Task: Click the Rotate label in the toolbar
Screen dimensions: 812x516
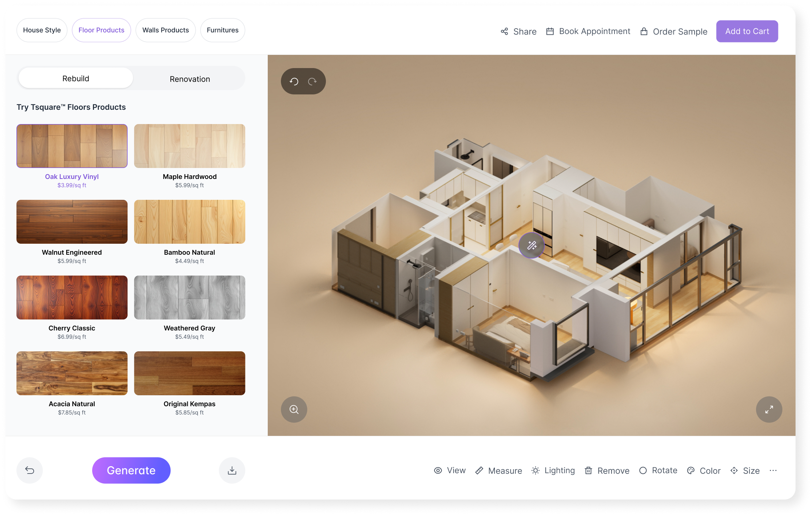Action: 665,471
